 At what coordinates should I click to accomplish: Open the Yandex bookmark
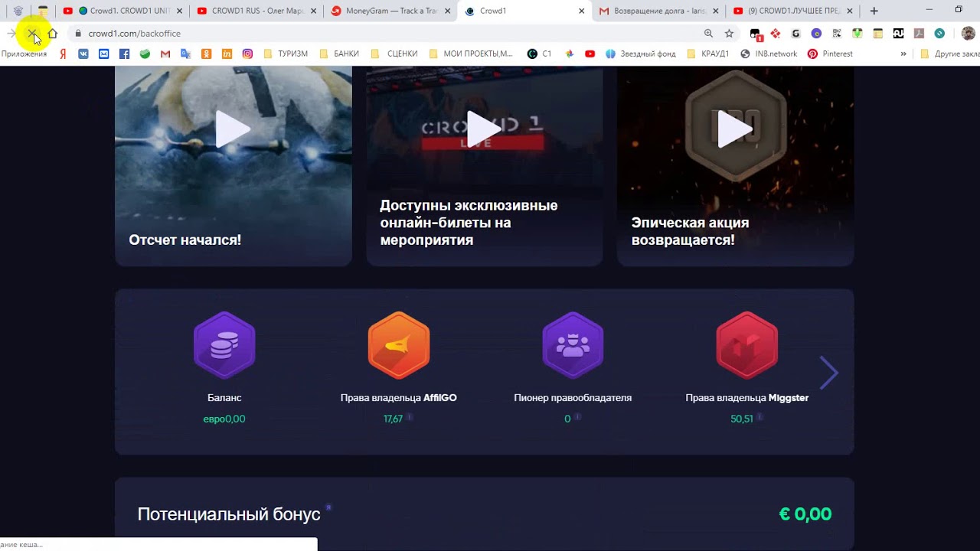[63, 54]
